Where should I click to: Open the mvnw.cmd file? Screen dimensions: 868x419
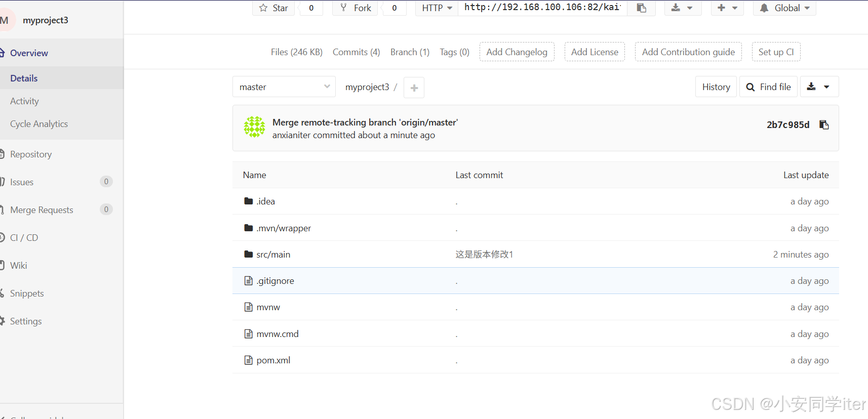point(278,334)
